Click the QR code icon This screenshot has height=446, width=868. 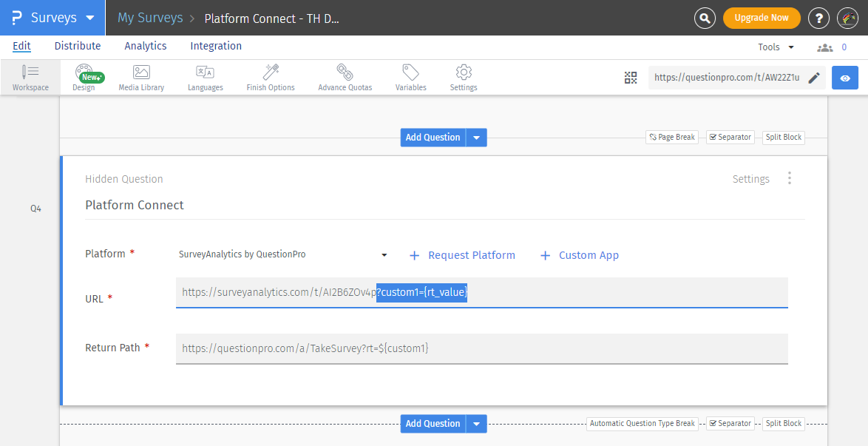[x=631, y=78]
